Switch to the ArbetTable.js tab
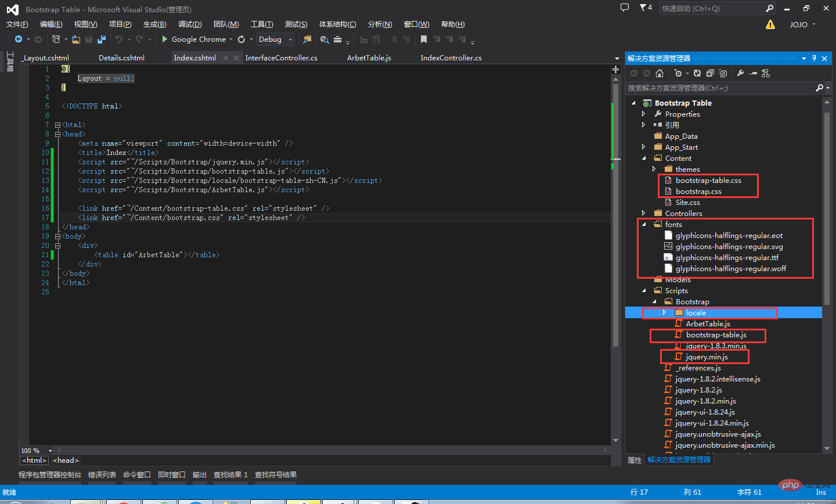 point(369,58)
